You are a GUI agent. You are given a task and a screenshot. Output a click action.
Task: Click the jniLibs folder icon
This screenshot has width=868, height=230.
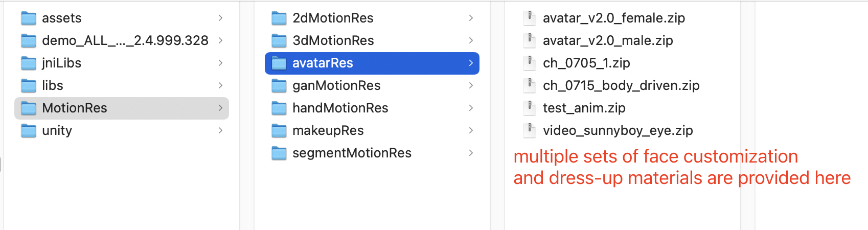29,63
